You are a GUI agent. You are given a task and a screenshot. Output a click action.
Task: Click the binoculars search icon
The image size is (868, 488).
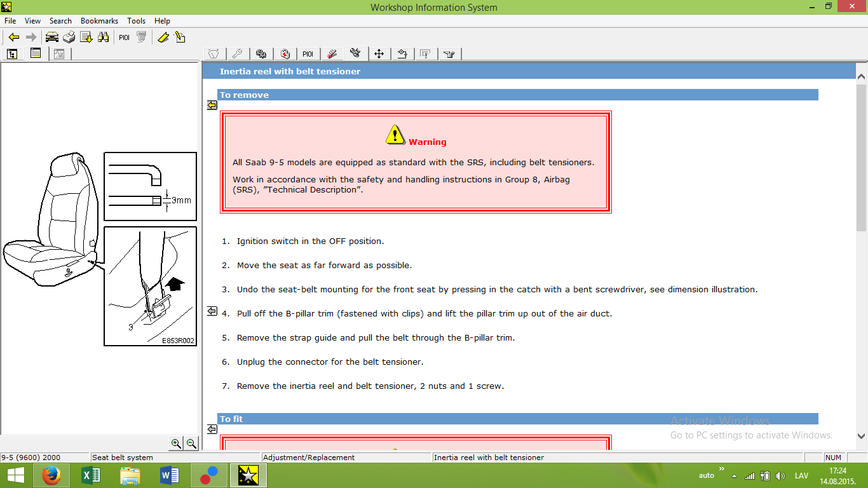[x=103, y=37]
